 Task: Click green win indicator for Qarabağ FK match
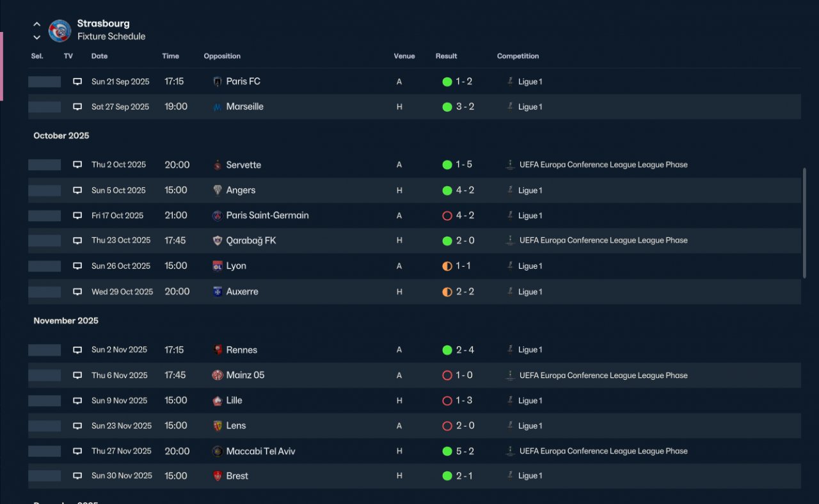tap(447, 241)
